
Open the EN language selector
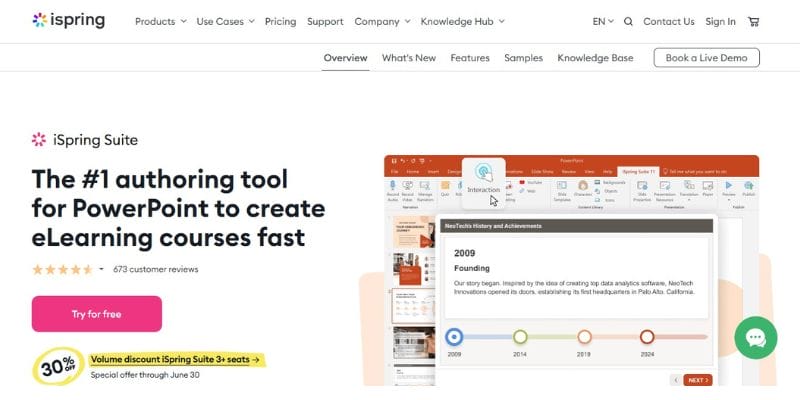click(604, 21)
